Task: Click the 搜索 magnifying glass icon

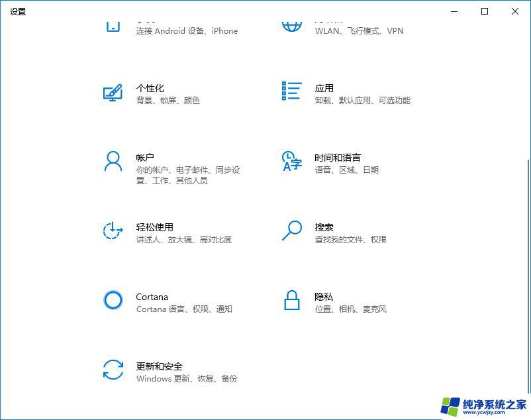Action: click(292, 231)
